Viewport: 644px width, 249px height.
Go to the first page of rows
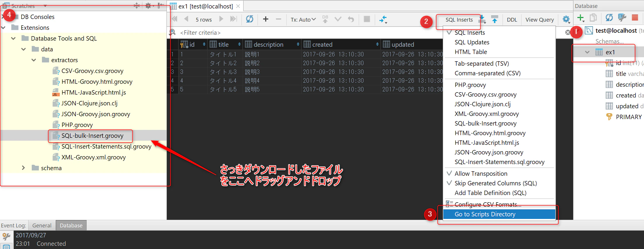point(175,19)
